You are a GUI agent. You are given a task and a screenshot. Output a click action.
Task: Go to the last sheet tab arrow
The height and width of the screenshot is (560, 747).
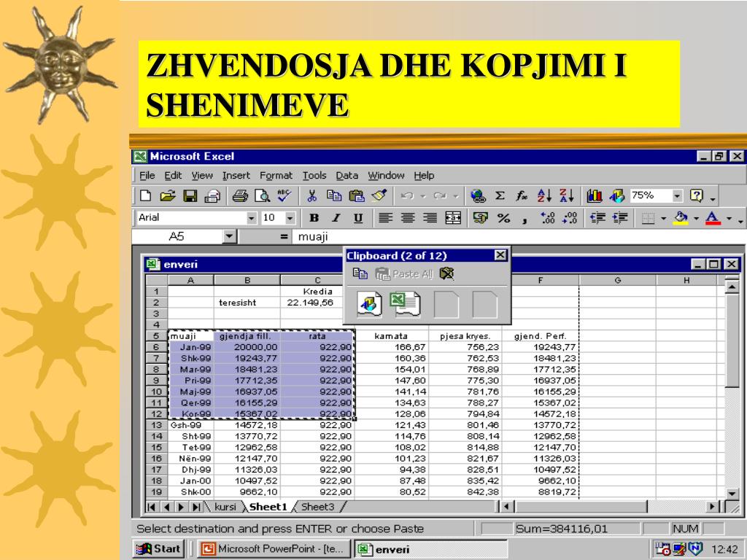(x=196, y=507)
